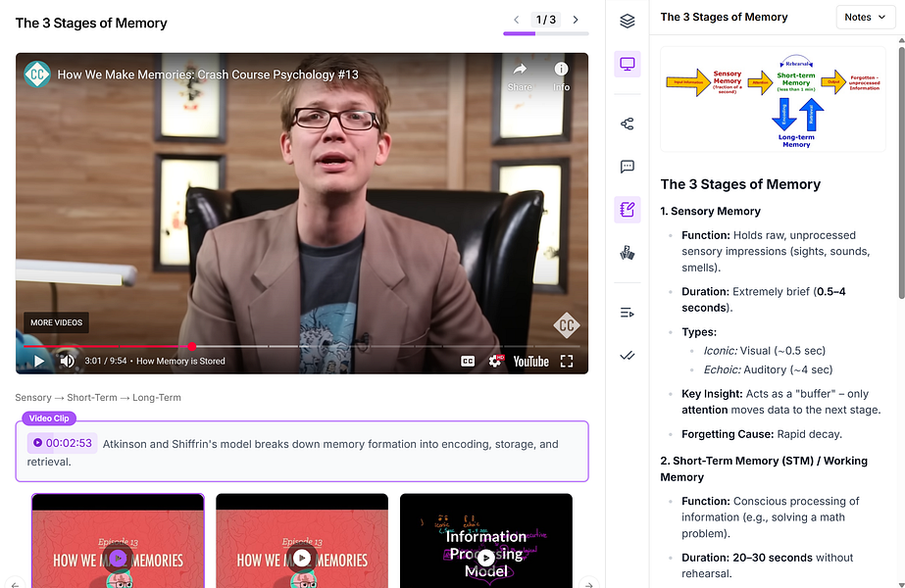Click the memory stages diagram image

[x=773, y=99]
